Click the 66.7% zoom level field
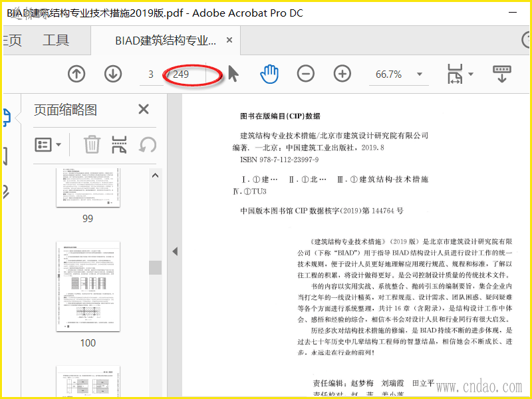This screenshot has height=399, width=532. (x=389, y=74)
